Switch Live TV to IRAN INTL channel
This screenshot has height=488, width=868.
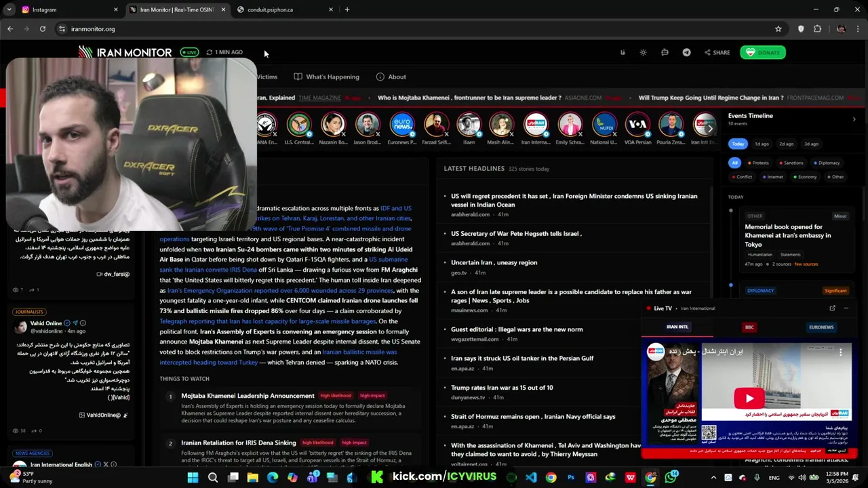pos(677,327)
